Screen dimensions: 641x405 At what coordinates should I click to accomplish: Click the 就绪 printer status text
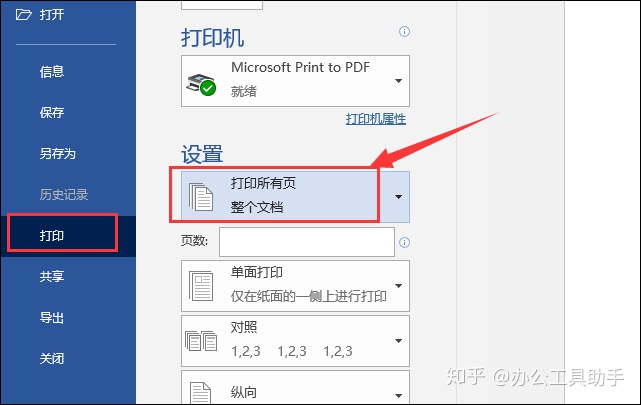(x=244, y=91)
